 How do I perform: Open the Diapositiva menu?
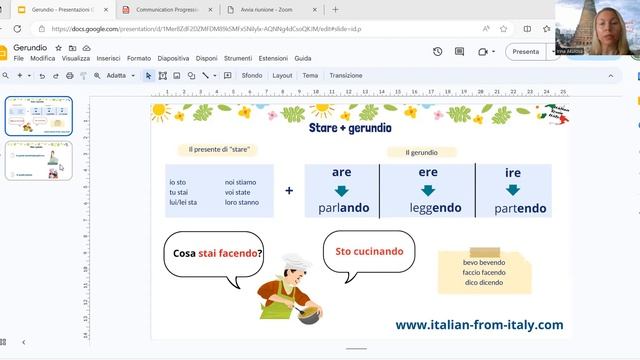tap(173, 58)
